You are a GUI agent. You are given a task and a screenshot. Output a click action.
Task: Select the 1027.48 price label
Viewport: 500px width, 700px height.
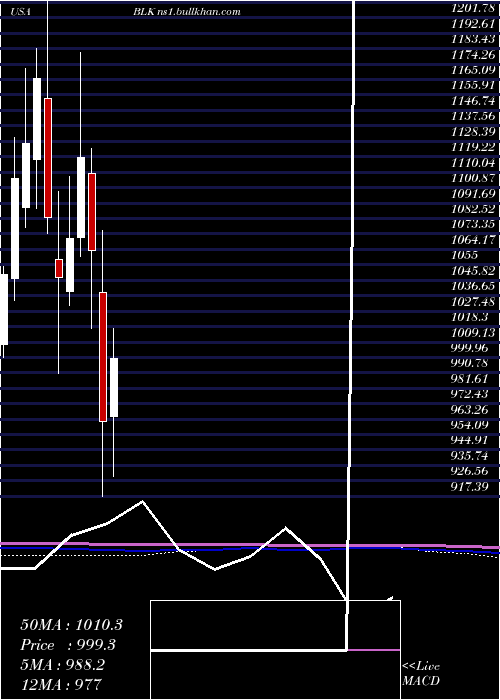(x=473, y=302)
